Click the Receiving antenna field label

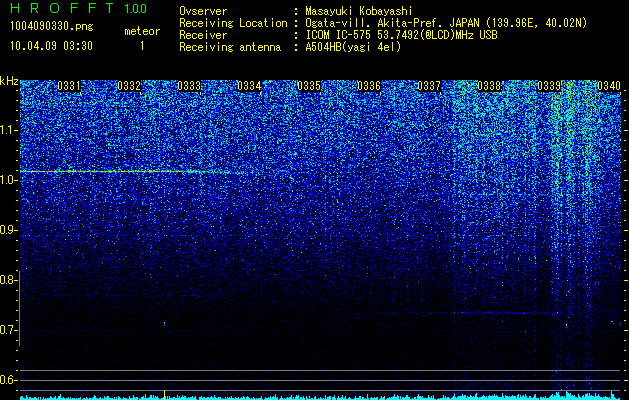pyautogui.click(x=230, y=47)
